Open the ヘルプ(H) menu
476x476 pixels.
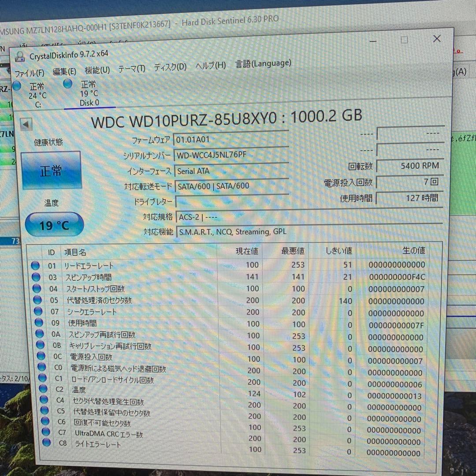[x=210, y=66]
